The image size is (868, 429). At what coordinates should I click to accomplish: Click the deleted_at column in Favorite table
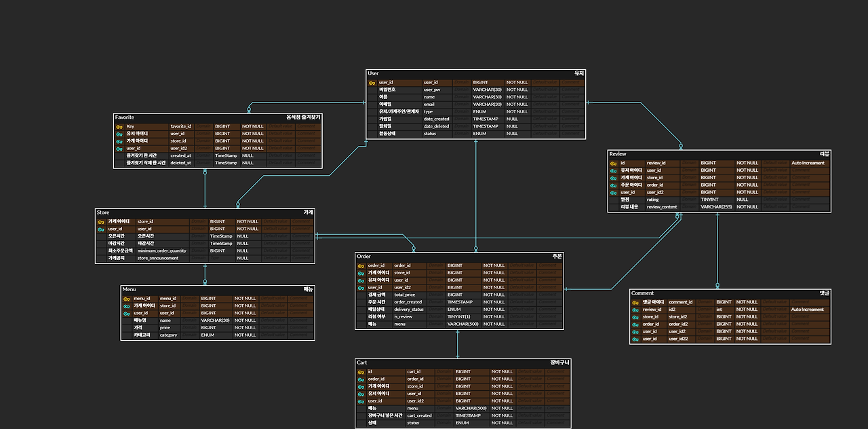click(181, 163)
